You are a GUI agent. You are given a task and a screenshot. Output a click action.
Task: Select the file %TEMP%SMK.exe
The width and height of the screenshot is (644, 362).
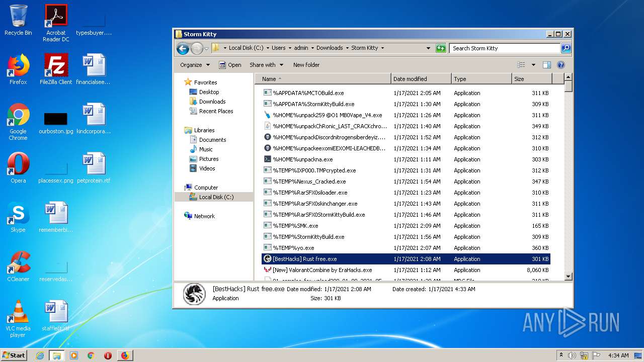406,226
